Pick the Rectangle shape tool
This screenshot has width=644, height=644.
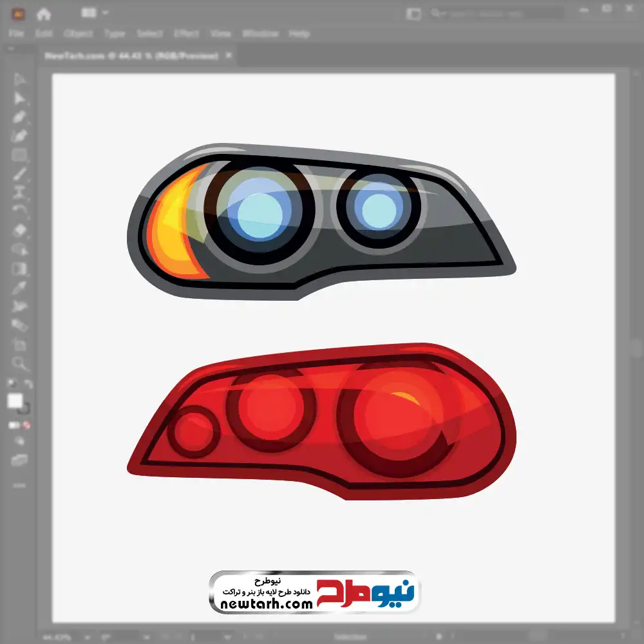click(19, 155)
